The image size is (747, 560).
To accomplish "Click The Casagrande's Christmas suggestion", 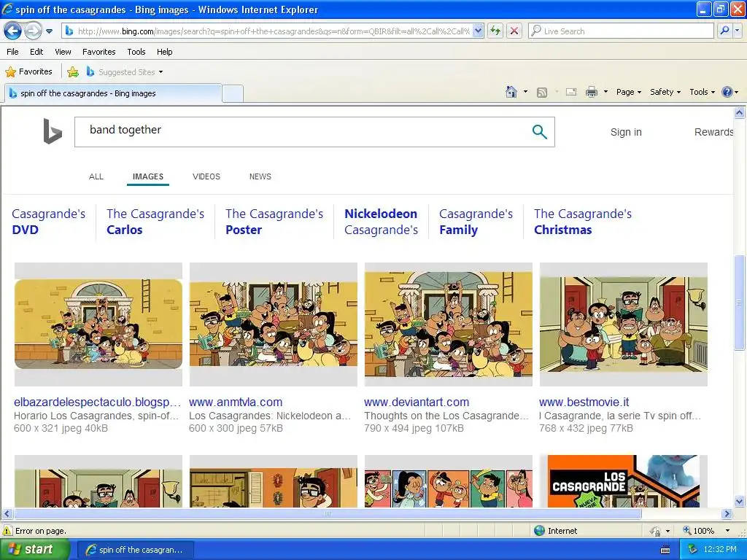I will click(583, 222).
